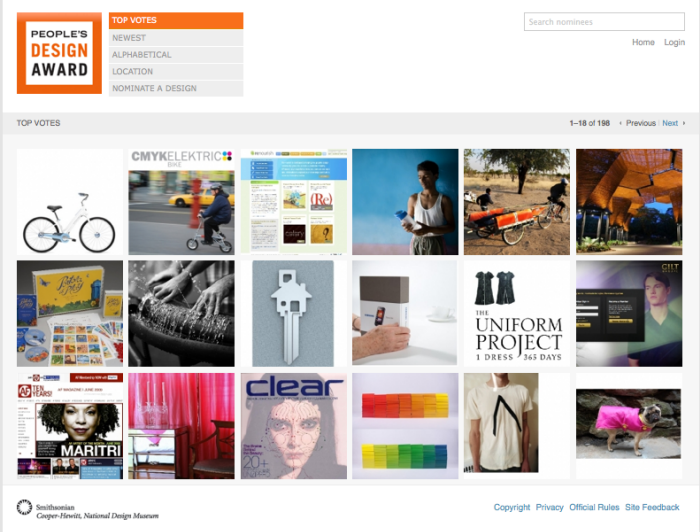Sort nominees by Alphabetical
The width and height of the screenshot is (700, 532).
[x=176, y=55]
